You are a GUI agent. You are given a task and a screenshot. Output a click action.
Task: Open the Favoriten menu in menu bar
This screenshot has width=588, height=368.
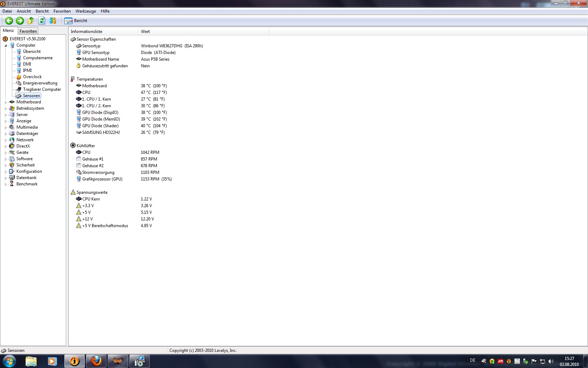[62, 11]
